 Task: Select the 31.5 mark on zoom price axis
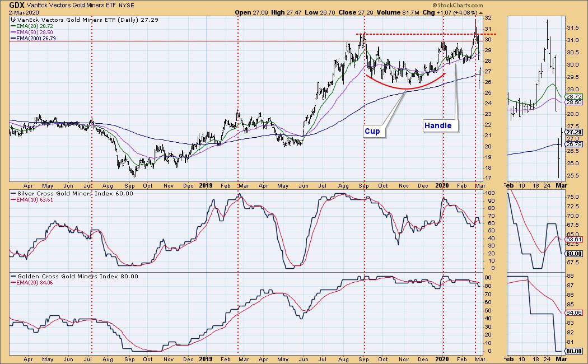(x=572, y=28)
